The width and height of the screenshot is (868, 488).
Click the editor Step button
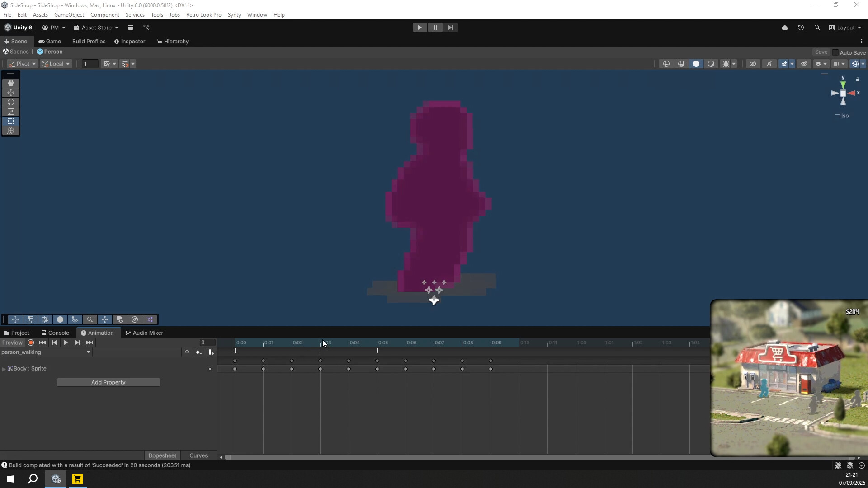pyautogui.click(x=451, y=28)
